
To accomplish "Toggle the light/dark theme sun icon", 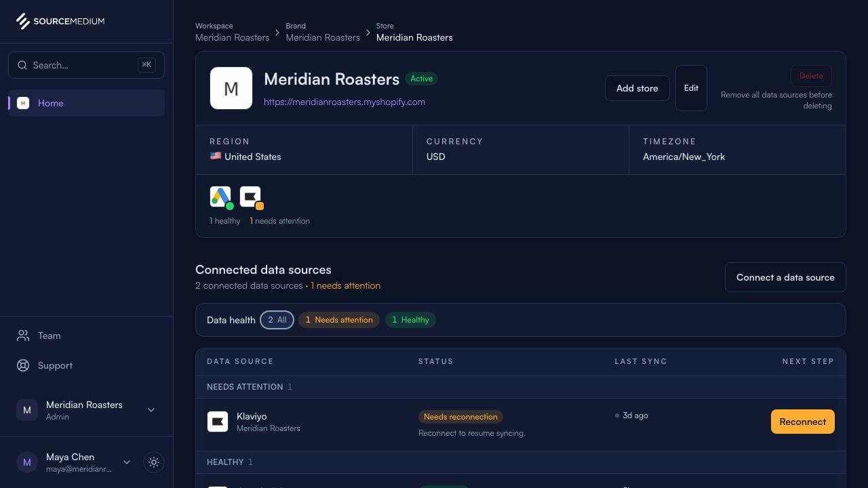I will click(x=154, y=462).
